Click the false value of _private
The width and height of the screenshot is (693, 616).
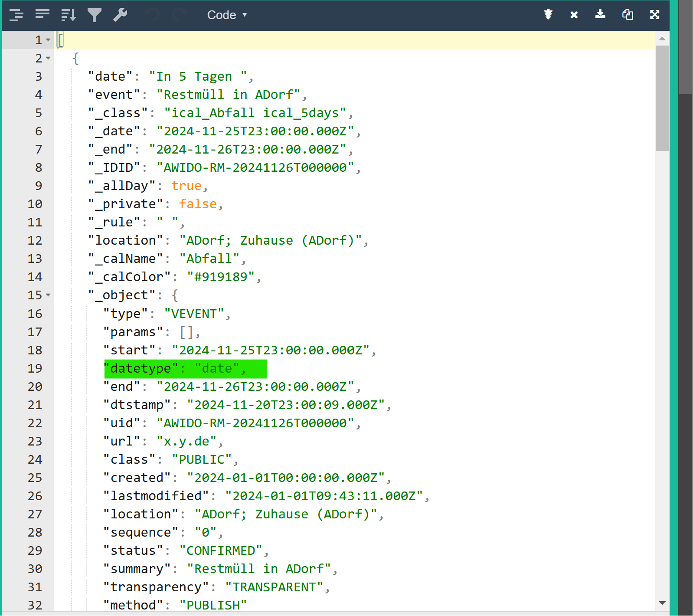tap(198, 204)
